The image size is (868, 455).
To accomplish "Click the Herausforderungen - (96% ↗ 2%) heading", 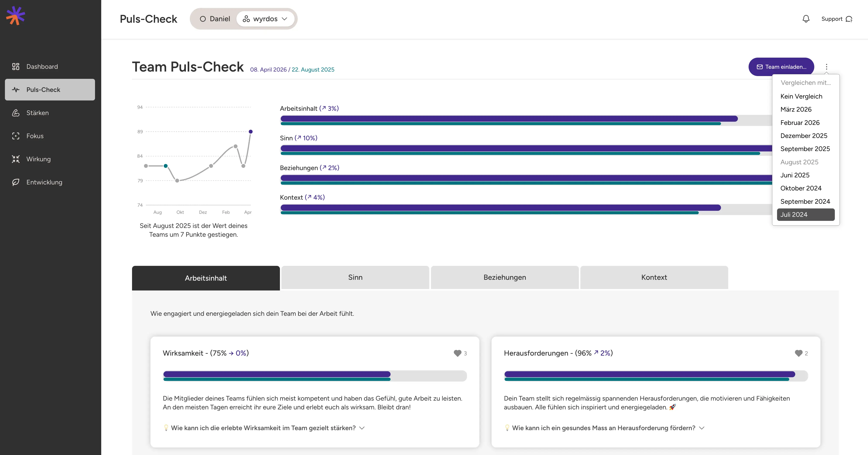I will click(x=558, y=353).
